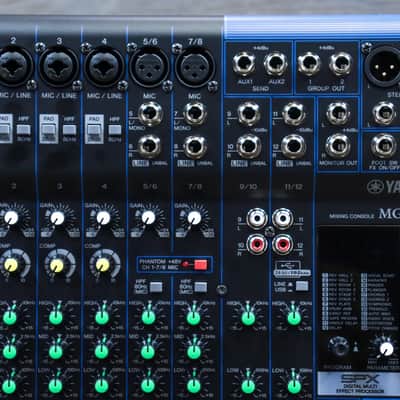The image size is (400, 400).
Task: Click the HIGH EQ knob on channel 11/12
Action: (294, 318)
